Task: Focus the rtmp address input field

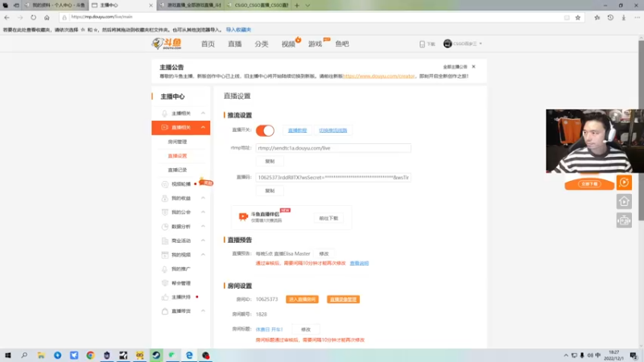Action: 333,148
